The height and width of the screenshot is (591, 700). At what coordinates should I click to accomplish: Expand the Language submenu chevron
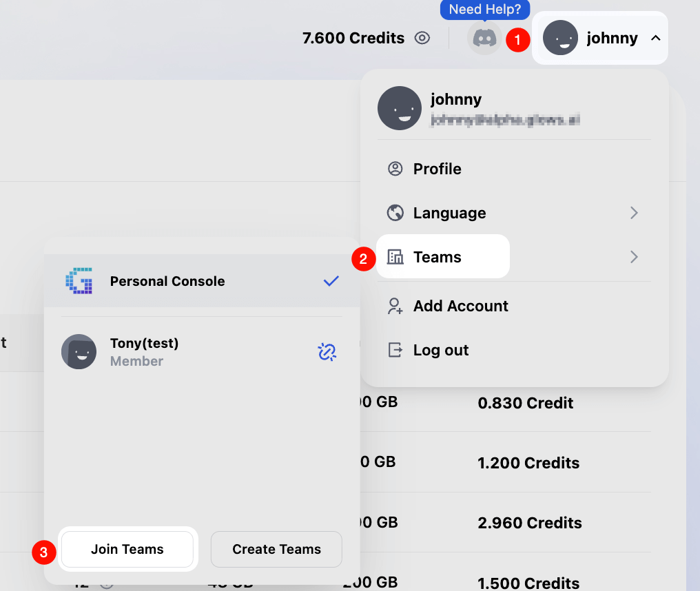[x=634, y=213]
